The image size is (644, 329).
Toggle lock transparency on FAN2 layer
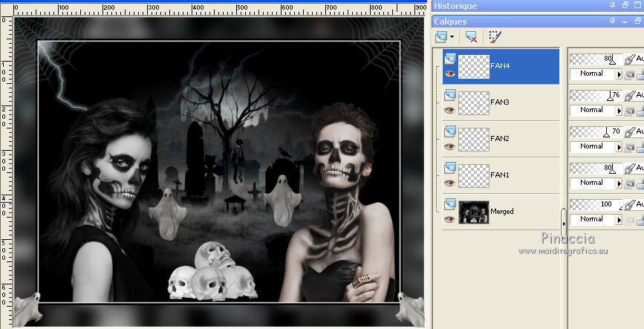629,147
